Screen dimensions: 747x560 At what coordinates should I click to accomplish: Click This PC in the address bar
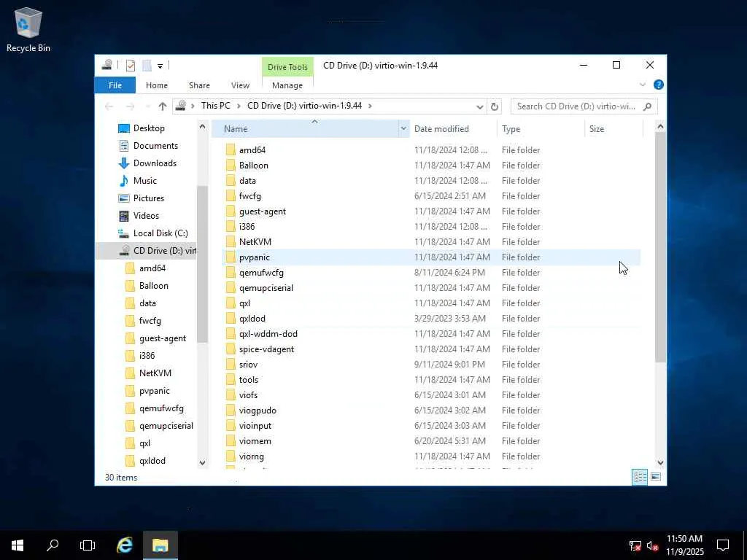(215, 106)
